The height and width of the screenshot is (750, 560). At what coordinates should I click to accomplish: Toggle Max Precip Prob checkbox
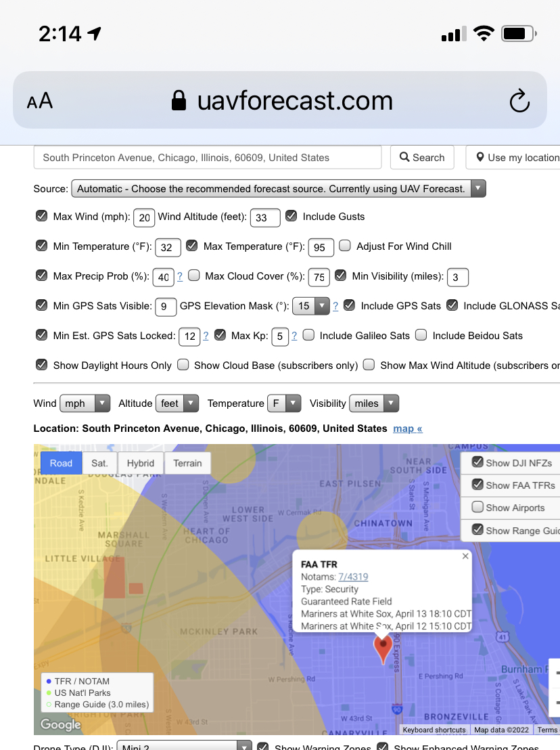[x=41, y=275]
